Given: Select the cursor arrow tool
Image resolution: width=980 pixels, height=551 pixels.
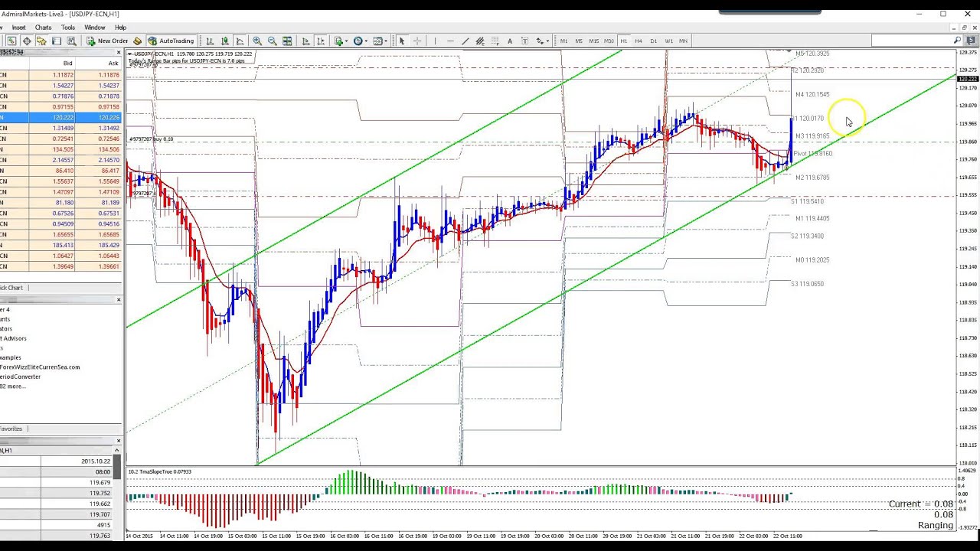Looking at the screenshot, I should tap(402, 41).
